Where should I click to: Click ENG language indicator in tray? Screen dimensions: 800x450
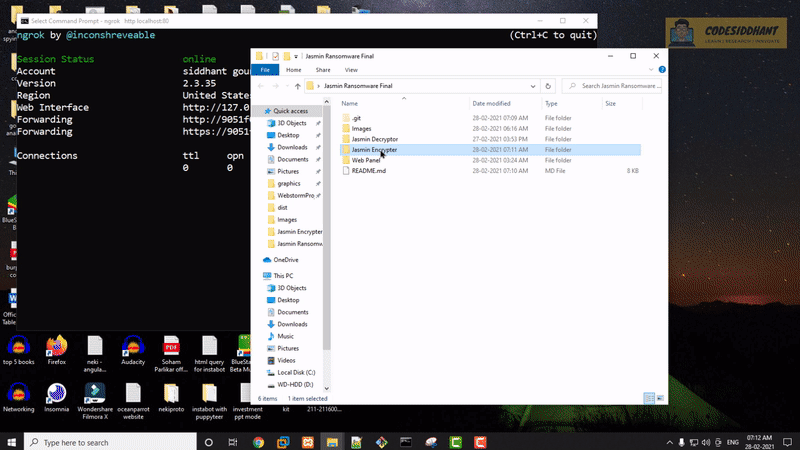pyautogui.click(x=733, y=442)
